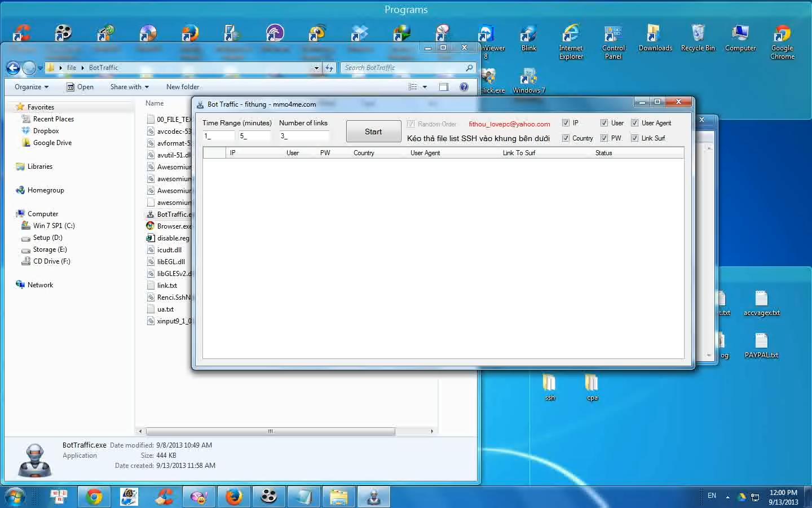Open Explorer help with the question mark icon

[x=464, y=87]
